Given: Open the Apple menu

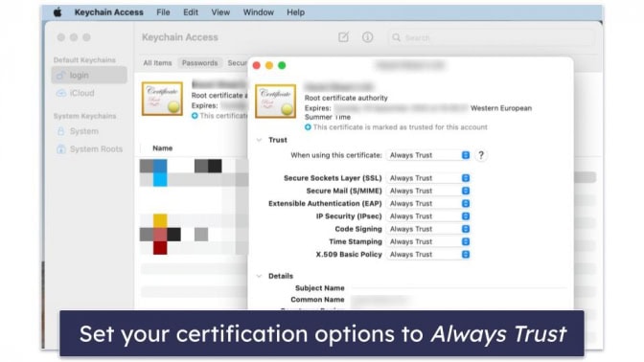Looking at the screenshot, I should coord(57,12).
